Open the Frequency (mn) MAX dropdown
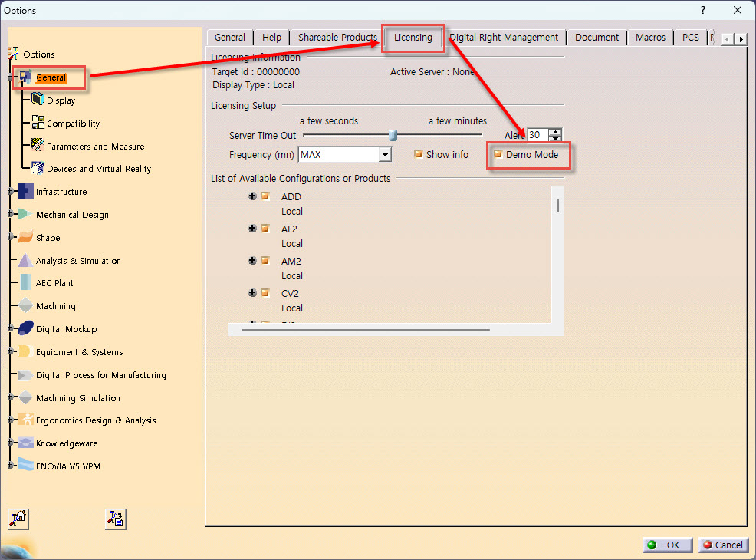The image size is (756, 560). pos(385,155)
